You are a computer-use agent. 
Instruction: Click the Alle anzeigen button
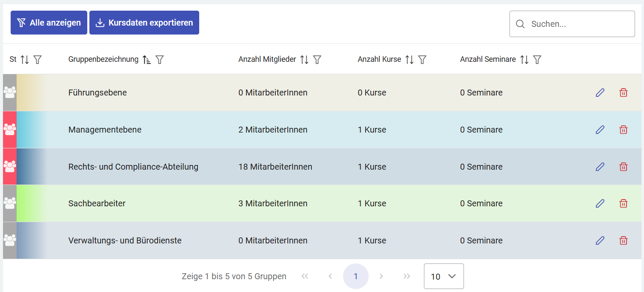click(49, 23)
